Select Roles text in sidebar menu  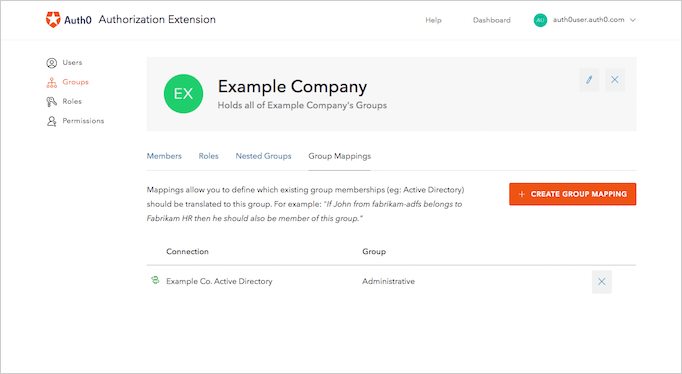coord(72,101)
